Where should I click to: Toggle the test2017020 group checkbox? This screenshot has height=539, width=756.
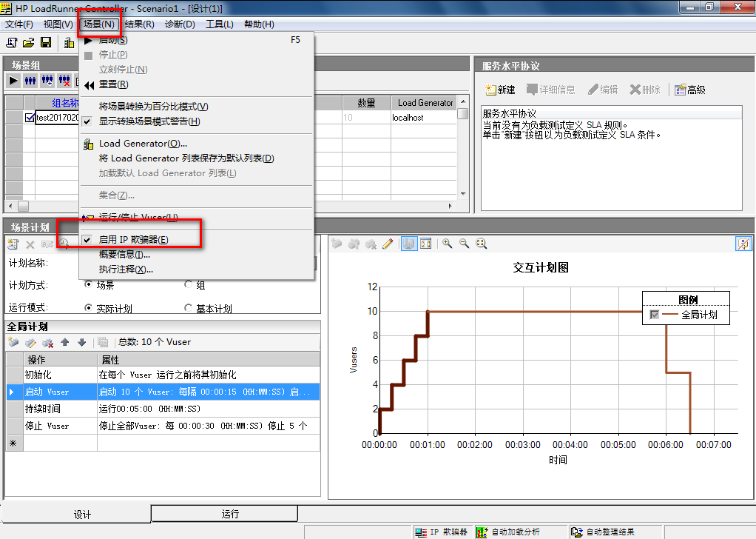click(30, 117)
